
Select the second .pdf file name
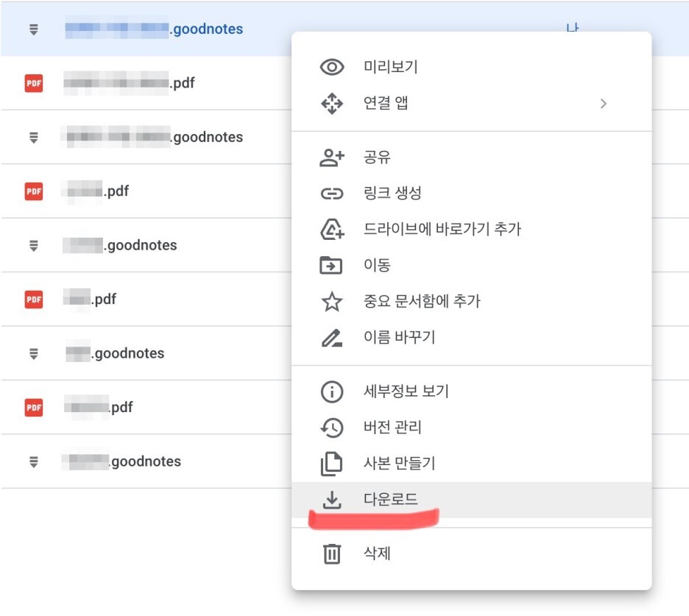click(96, 191)
